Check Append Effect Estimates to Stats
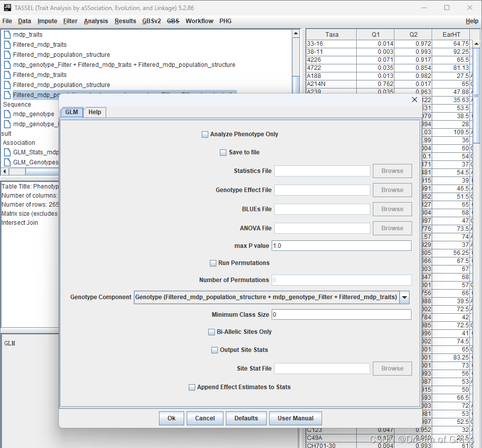The image size is (482, 448). [192, 387]
